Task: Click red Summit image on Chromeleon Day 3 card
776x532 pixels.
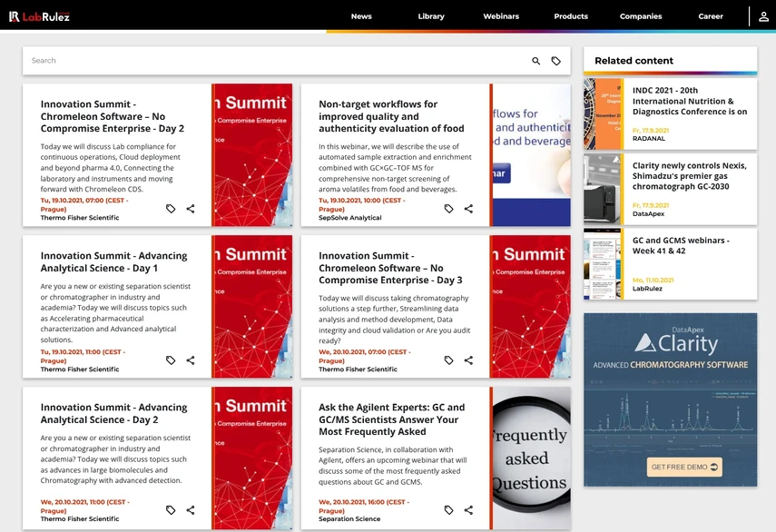Action: click(x=531, y=306)
